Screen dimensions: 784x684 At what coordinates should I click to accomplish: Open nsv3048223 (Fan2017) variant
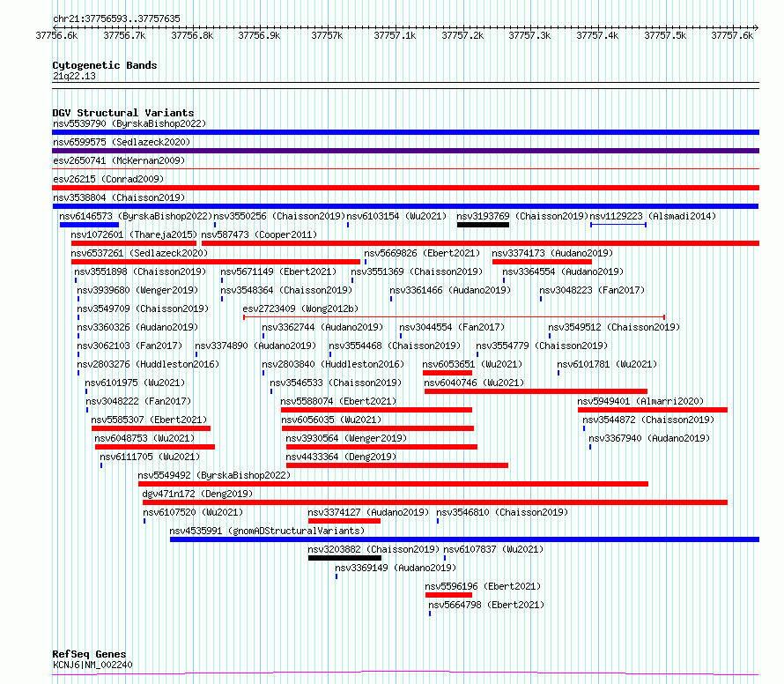pyautogui.click(x=592, y=290)
